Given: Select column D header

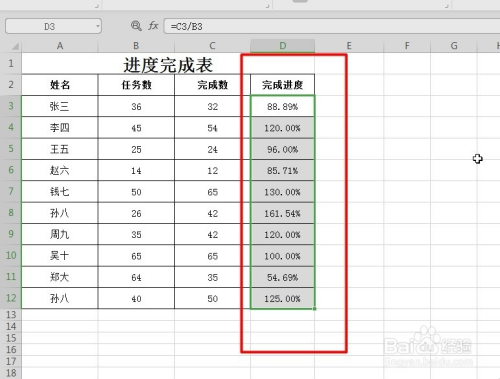Looking at the screenshot, I should [x=282, y=46].
